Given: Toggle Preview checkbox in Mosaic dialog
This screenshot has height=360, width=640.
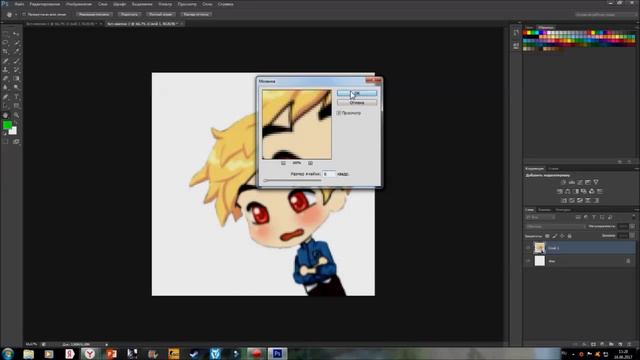Looking at the screenshot, I should [339, 113].
